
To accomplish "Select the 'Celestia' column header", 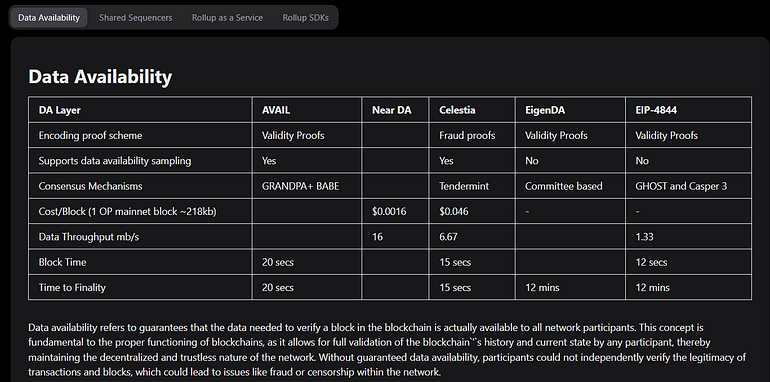I will point(472,110).
